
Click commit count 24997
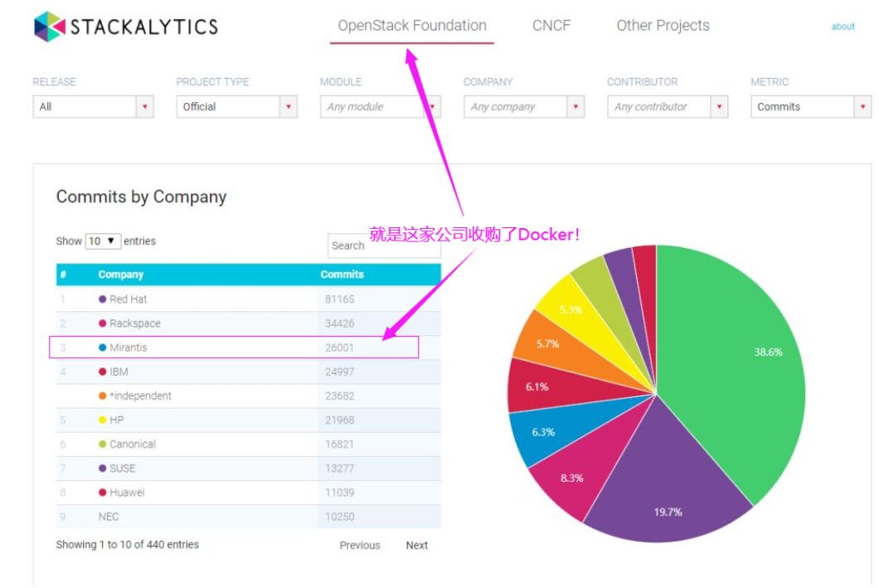click(x=340, y=372)
